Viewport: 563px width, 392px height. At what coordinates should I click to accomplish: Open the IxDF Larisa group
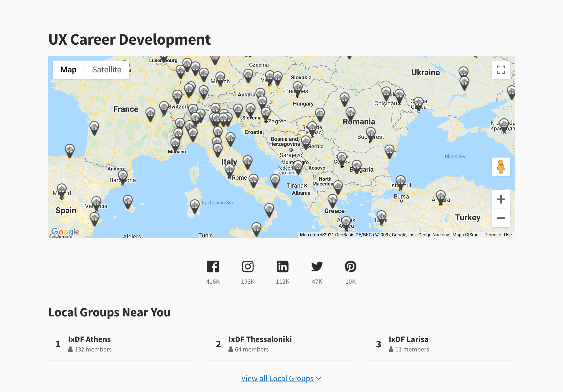point(409,339)
